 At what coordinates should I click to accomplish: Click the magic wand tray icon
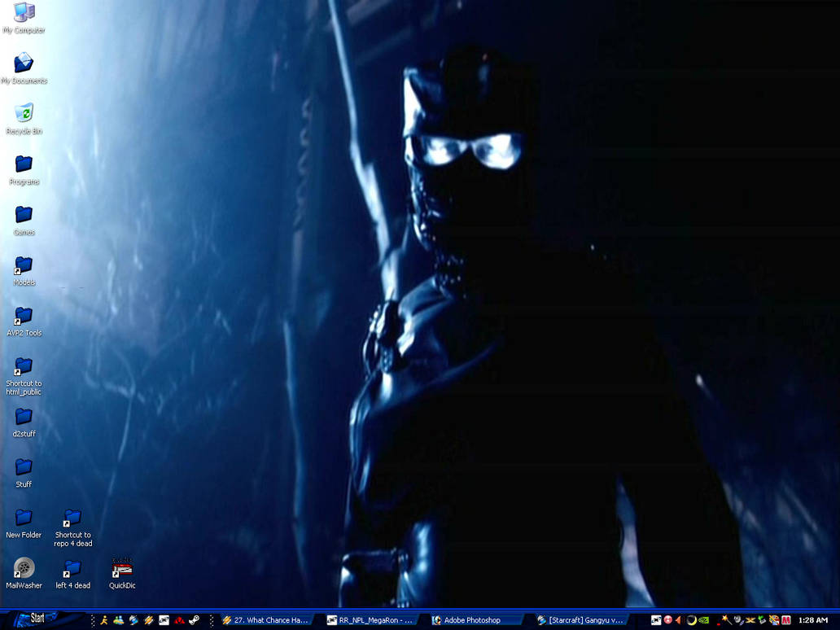tap(724, 620)
